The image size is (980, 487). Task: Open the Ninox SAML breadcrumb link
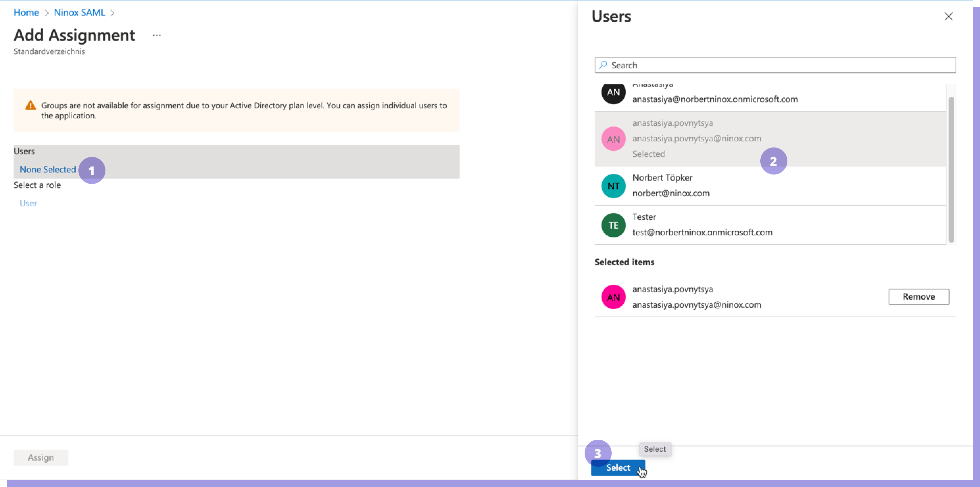coord(79,13)
